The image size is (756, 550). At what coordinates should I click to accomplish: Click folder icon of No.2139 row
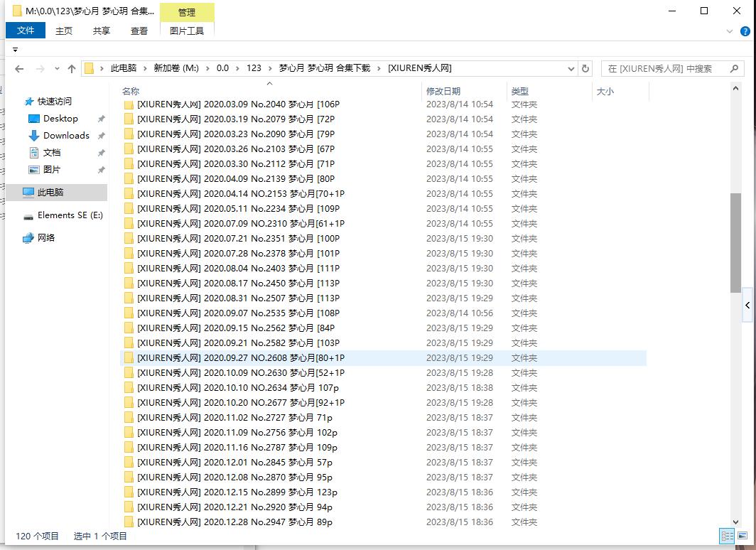[129, 179]
